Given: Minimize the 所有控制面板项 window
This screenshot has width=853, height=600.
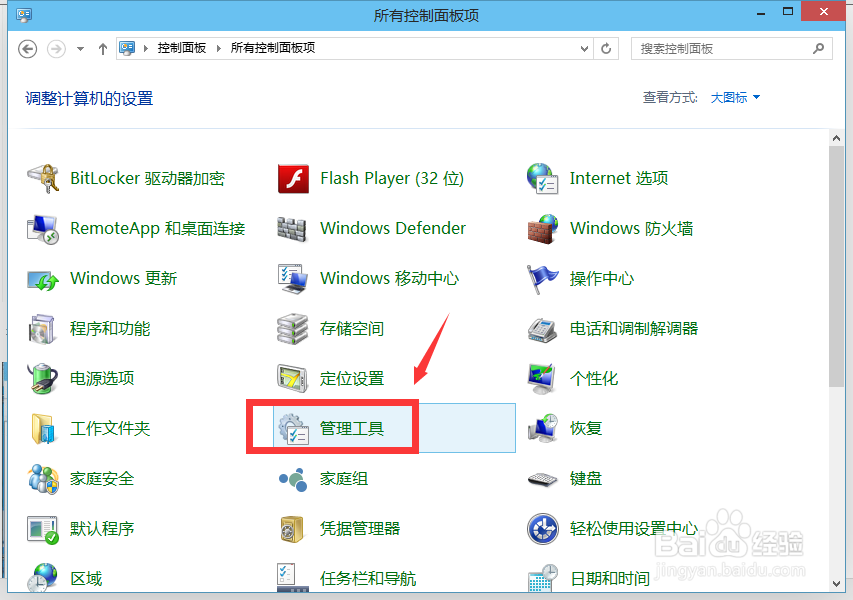Looking at the screenshot, I should point(761,13).
